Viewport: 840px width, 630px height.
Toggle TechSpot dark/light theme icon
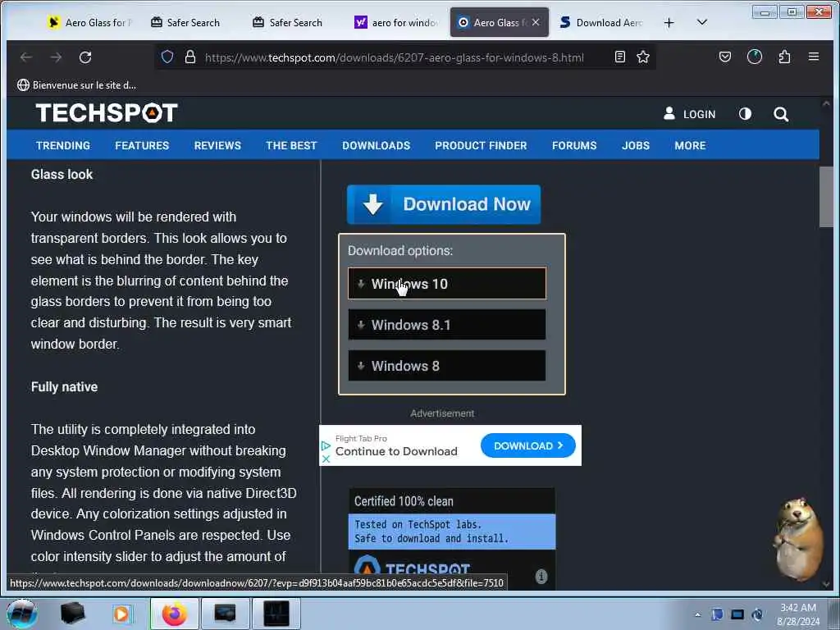[745, 114]
